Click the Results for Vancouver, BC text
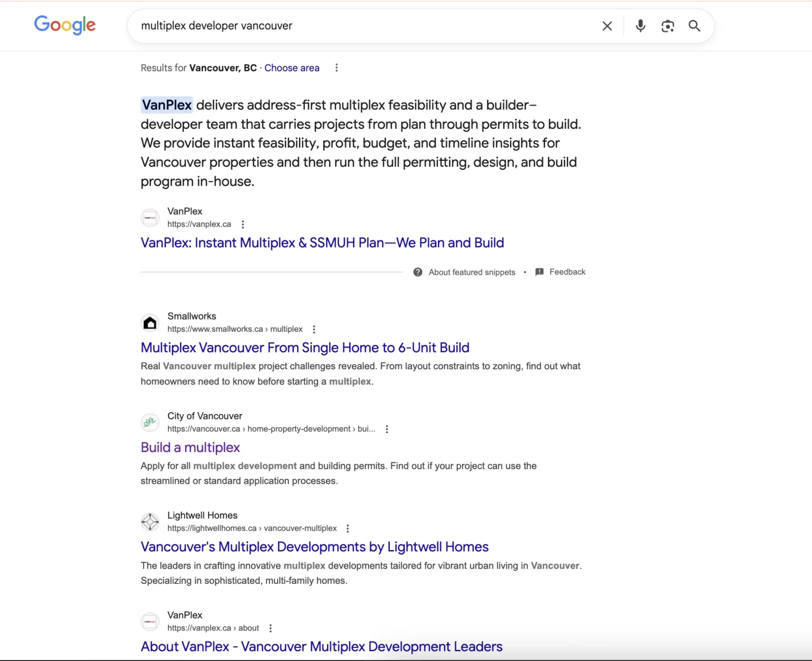Screen dimensions: 812x661 coord(199,68)
